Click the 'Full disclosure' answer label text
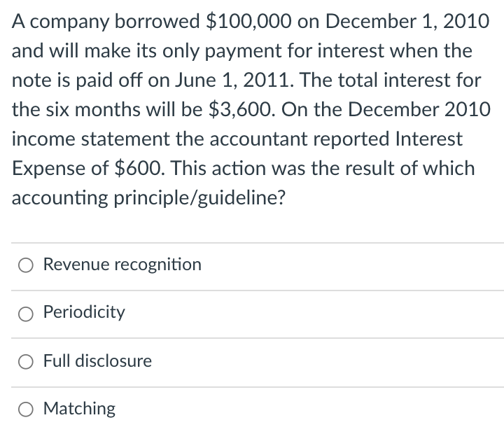This screenshot has width=504, height=434. [x=97, y=361]
